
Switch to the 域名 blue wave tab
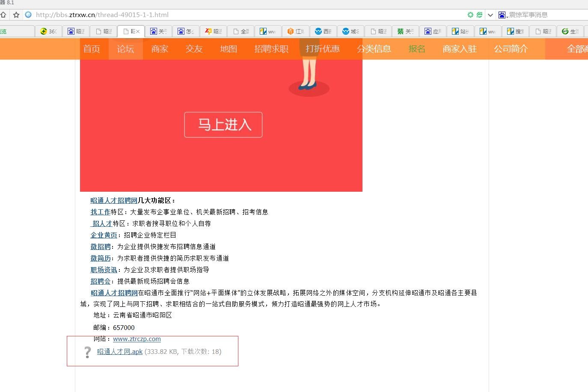350,31
